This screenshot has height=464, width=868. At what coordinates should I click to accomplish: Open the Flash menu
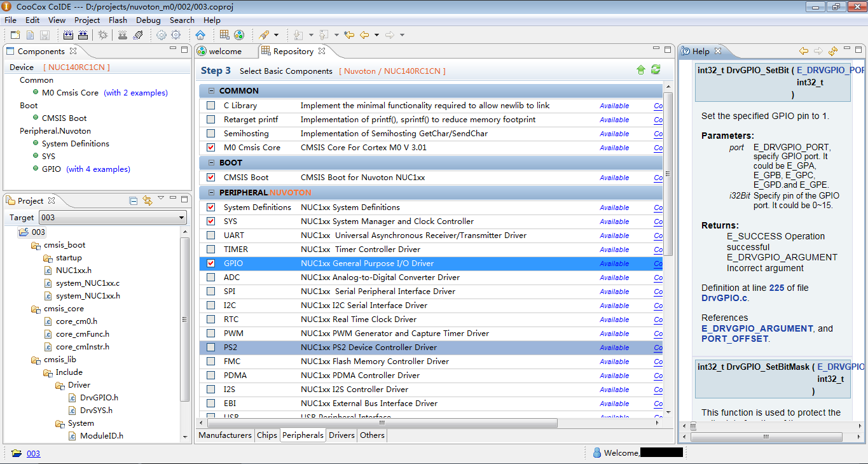click(118, 20)
